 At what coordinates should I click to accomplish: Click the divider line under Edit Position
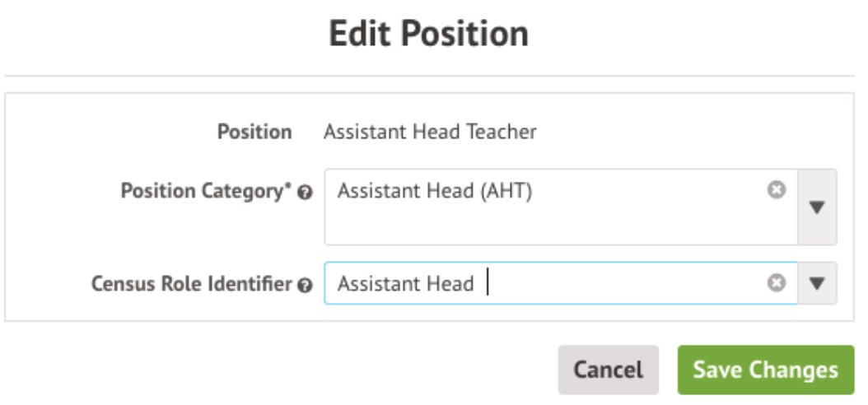pyautogui.click(x=428, y=77)
